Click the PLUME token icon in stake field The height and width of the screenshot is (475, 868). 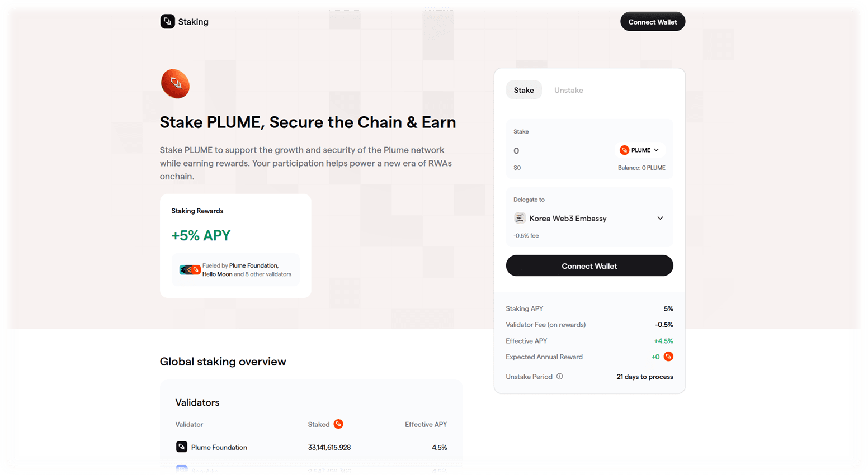pyautogui.click(x=624, y=150)
